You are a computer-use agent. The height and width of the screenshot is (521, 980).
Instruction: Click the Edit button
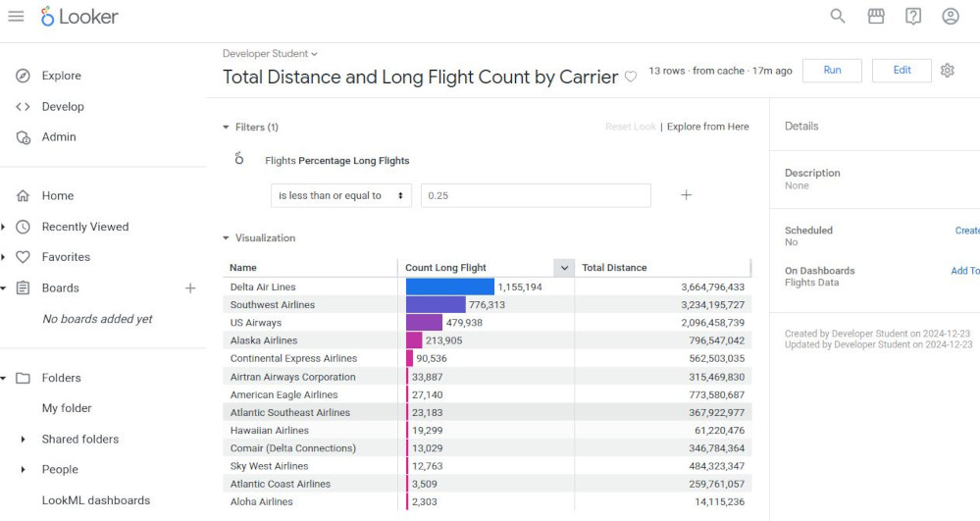[902, 70]
